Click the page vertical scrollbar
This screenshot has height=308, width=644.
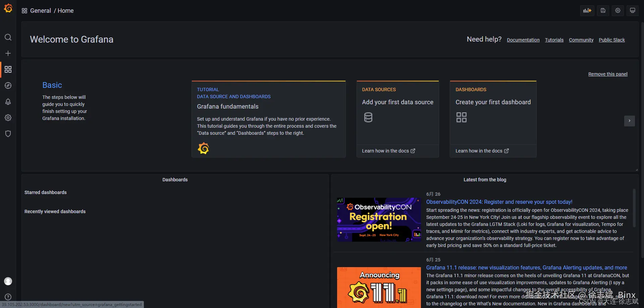642,140
